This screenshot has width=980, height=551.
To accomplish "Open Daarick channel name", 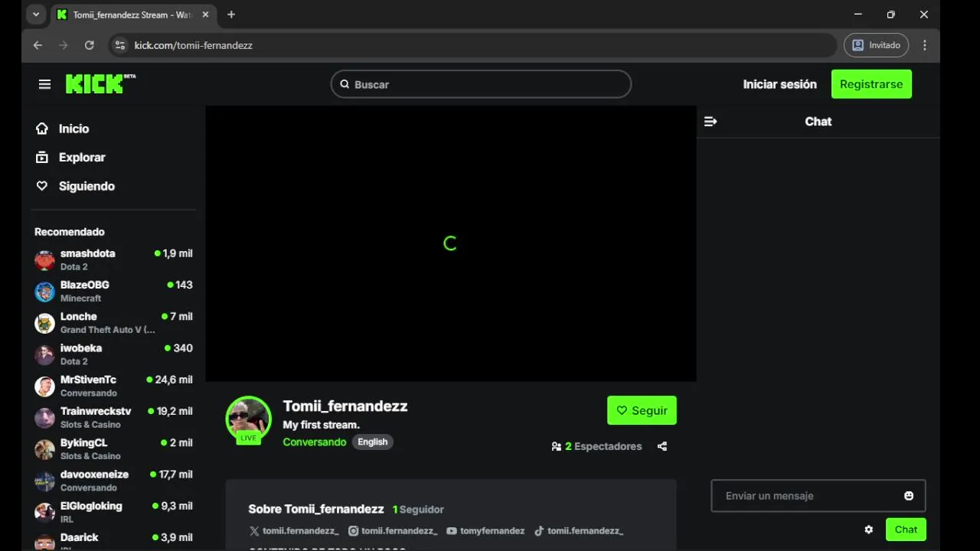I will click(x=80, y=537).
